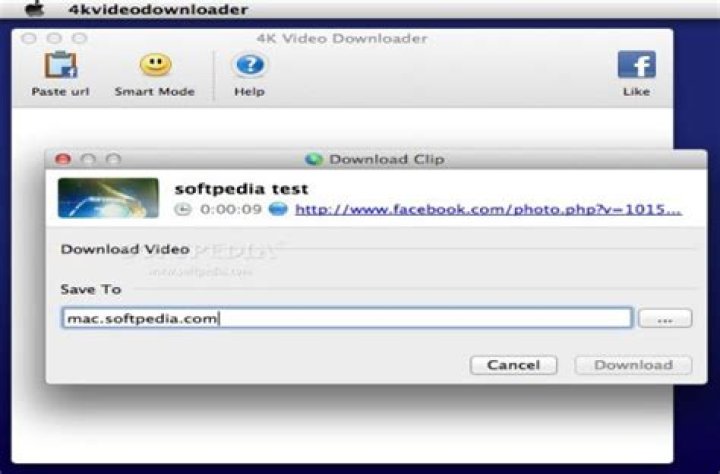This screenshot has width=720, height=474.
Task: Open the browse button with three dots
Action: pyautogui.click(x=665, y=318)
